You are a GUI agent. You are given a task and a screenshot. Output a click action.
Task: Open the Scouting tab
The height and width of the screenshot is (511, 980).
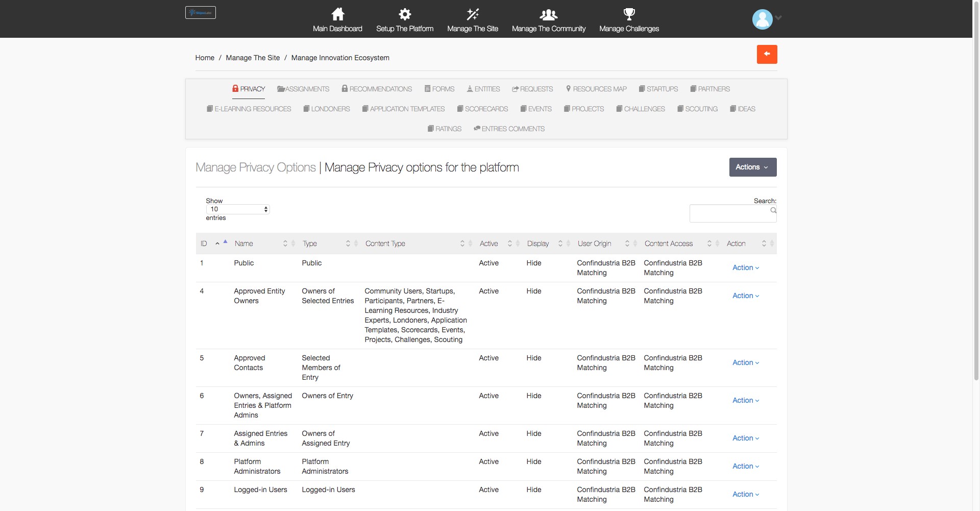(x=697, y=109)
